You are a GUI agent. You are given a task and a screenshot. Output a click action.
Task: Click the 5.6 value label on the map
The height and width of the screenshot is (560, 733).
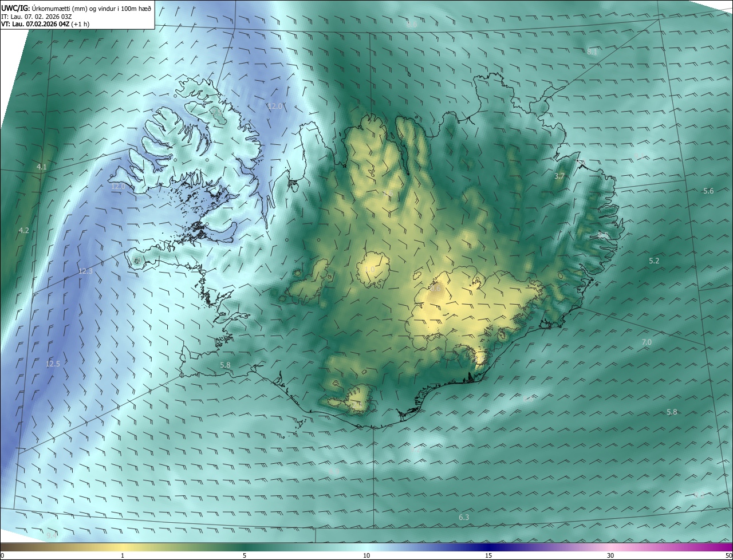pyautogui.click(x=708, y=191)
